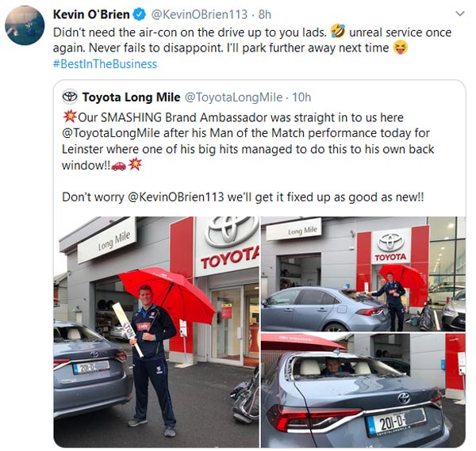Click the @ToyotaLongMile mention in tweet text
The width and height of the screenshot is (476, 451).
pos(111,133)
